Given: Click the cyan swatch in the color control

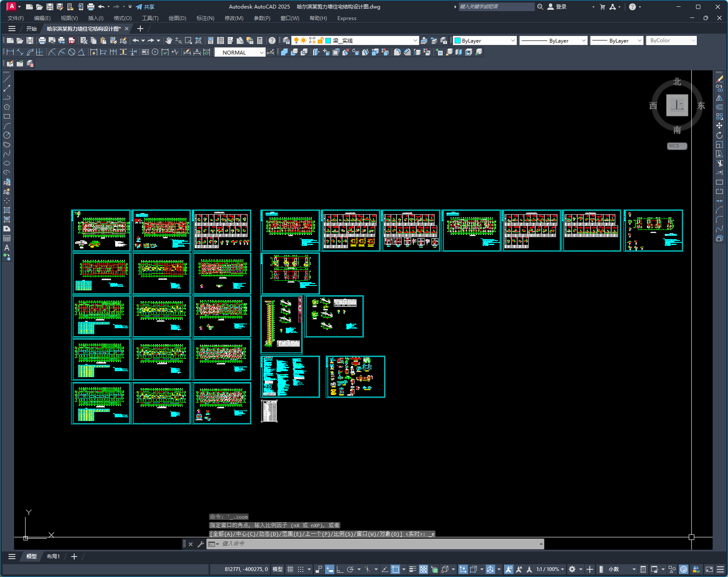Looking at the screenshot, I should [458, 40].
